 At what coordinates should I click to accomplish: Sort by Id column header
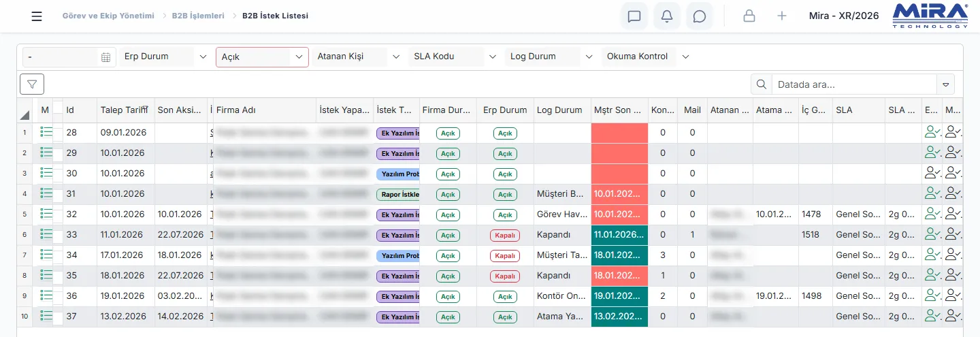(80, 110)
